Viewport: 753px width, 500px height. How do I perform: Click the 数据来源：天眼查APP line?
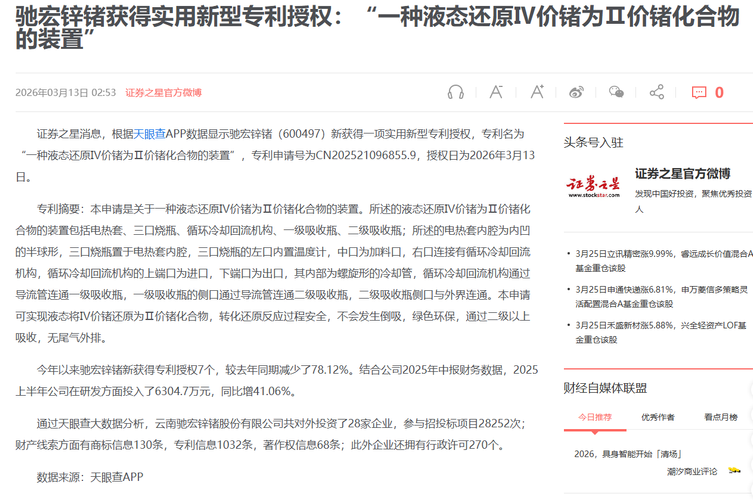pyautogui.click(x=90, y=477)
